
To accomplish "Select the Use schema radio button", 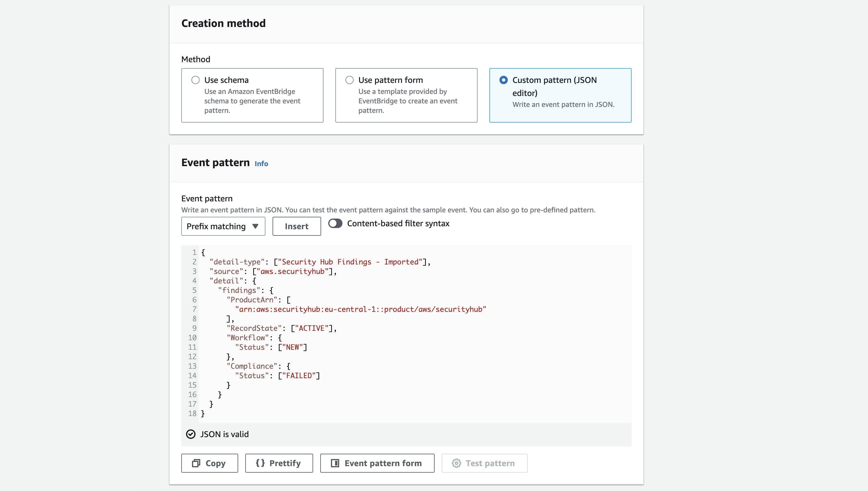I will click(x=195, y=80).
